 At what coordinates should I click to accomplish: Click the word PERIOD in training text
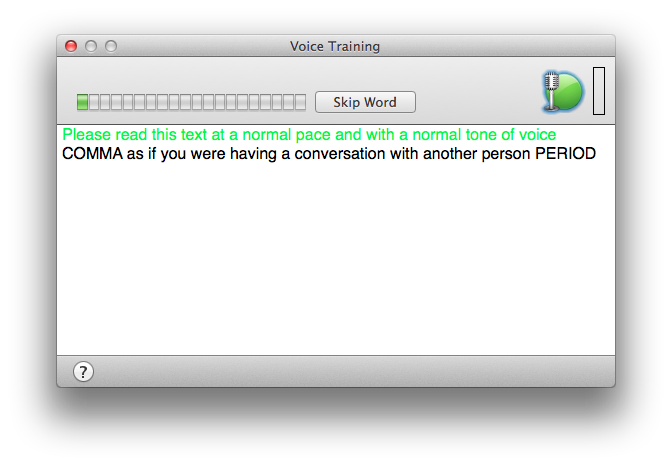click(x=565, y=153)
